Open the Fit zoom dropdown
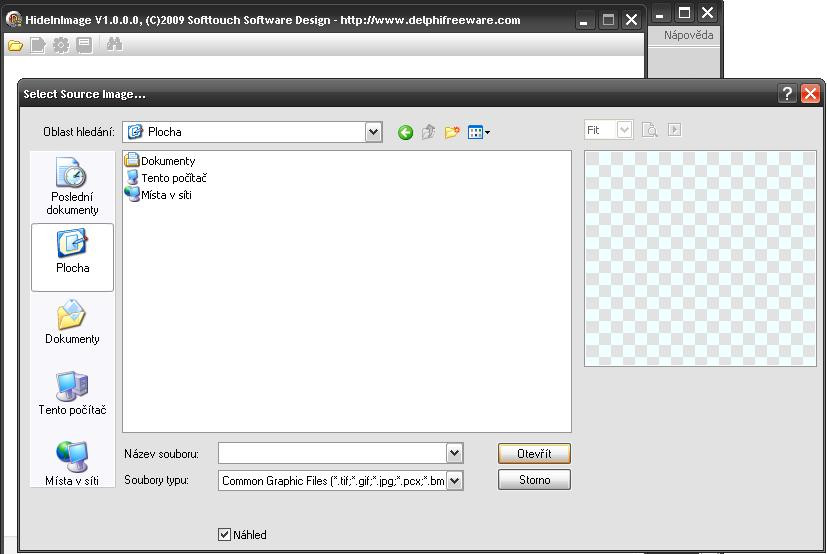Screen dimensions: 827x554 coord(624,130)
